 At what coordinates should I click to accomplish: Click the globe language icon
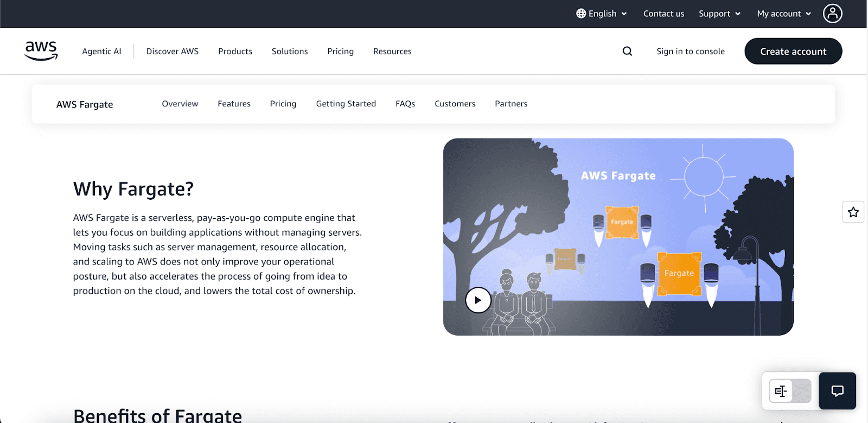pyautogui.click(x=581, y=14)
